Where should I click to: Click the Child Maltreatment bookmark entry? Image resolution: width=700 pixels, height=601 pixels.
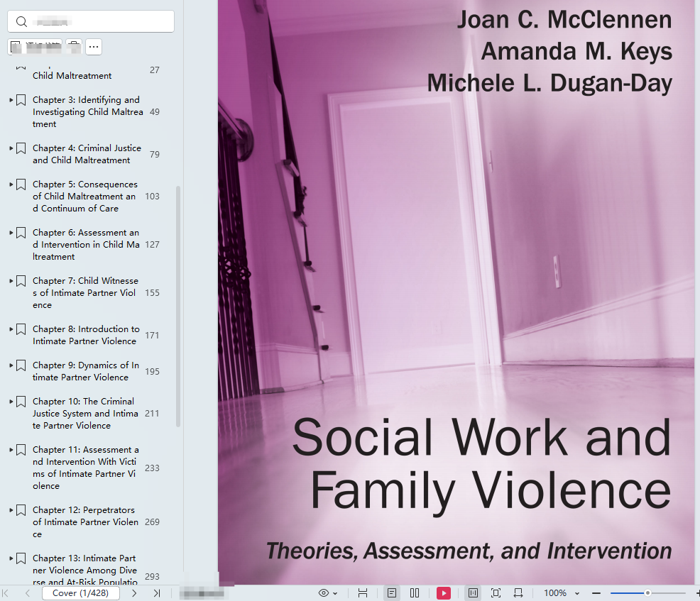[x=72, y=76]
